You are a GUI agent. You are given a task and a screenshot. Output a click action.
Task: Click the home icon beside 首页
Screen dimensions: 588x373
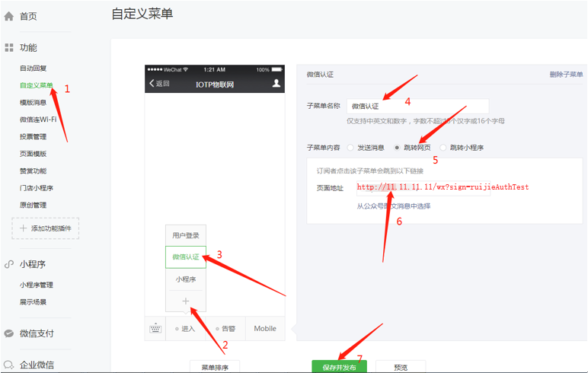[9, 16]
